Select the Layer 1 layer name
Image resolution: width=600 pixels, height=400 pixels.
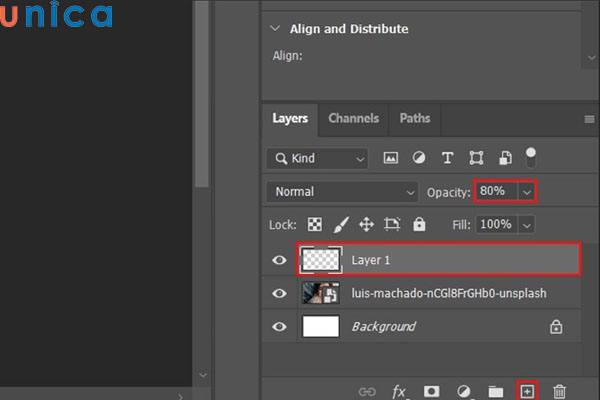point(371,260)
